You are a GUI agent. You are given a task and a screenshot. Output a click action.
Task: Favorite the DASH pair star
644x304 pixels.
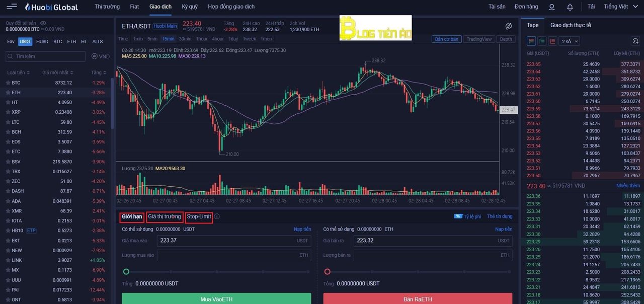[8, 191]
